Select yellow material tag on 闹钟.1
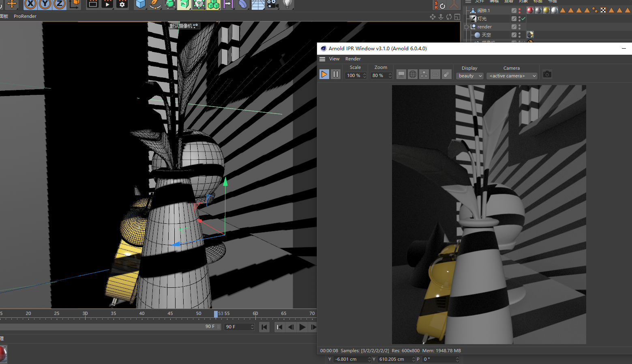The height and width of the screenshot is (364, 632). pyautogui.click(x=546, y=10)
